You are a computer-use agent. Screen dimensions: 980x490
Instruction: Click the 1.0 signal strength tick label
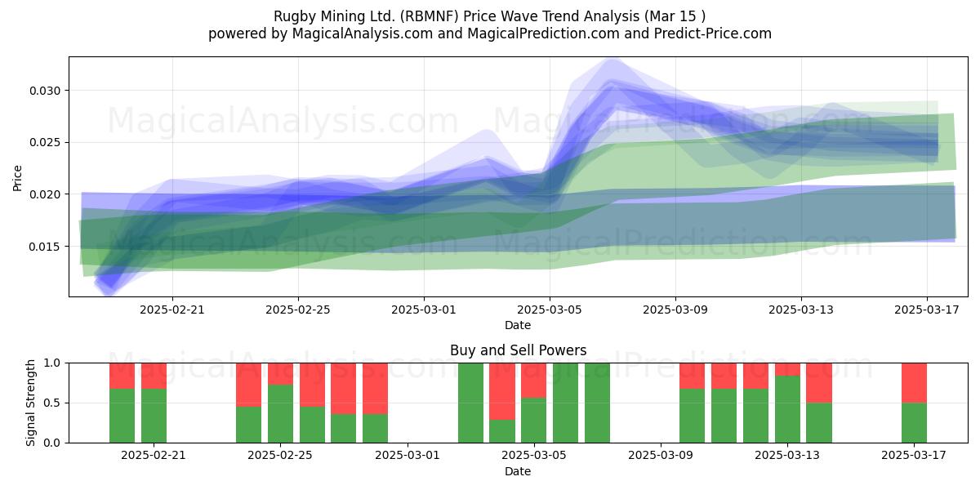coord(53,363)
